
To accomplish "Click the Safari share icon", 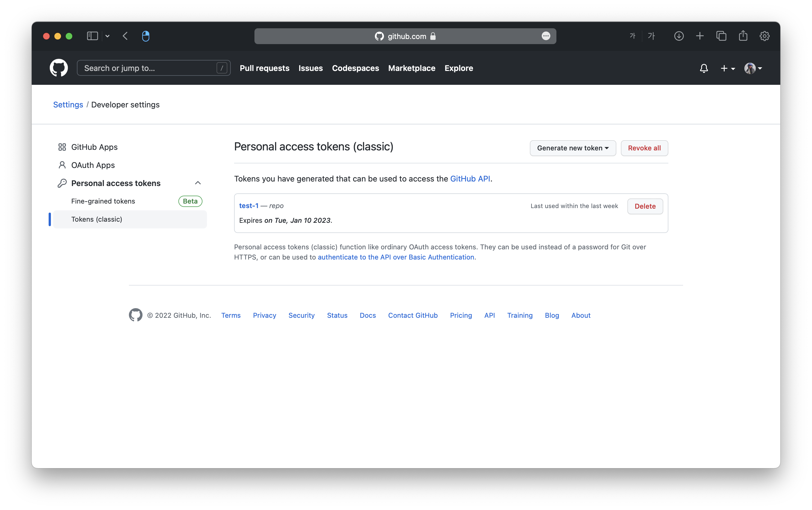I will pos(743,36).
